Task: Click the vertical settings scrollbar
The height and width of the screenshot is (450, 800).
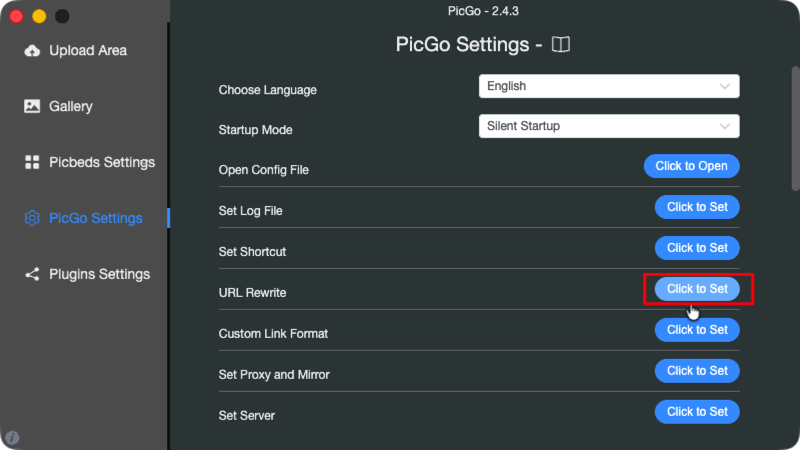Action: point(795,130)
